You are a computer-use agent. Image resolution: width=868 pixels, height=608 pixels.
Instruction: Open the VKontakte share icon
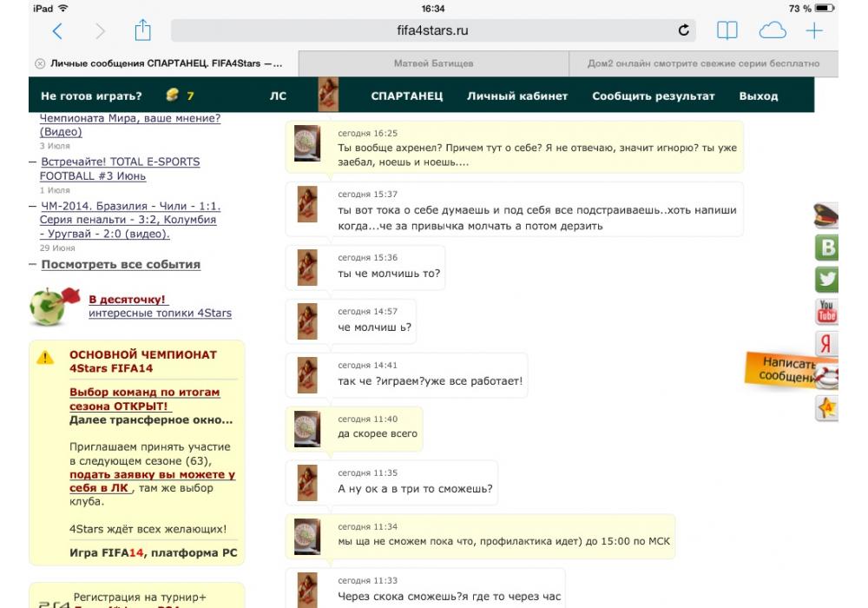pos(826,248)
